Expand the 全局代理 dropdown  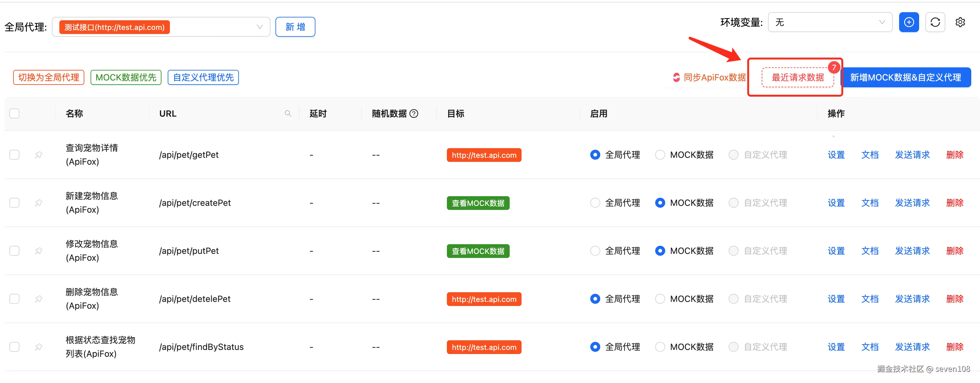pyautogui.click(x=260, y=27)
